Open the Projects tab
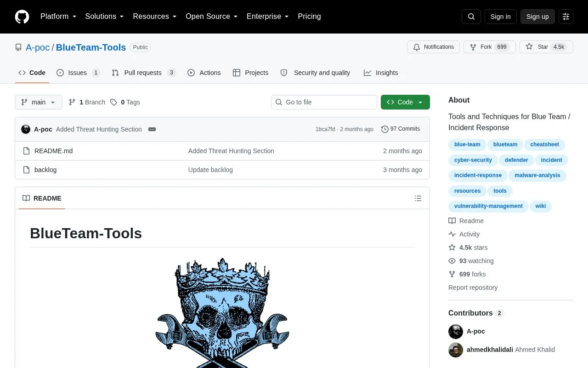 tap(250, 73)
